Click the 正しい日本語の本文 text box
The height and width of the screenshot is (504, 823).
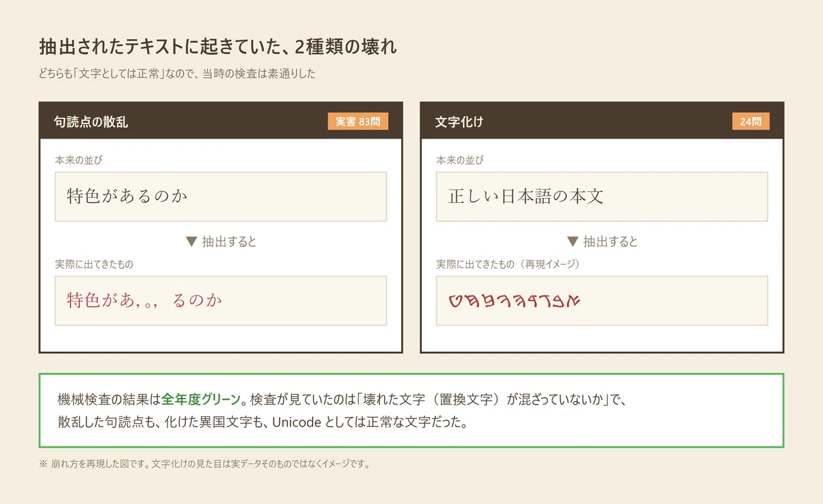602,197
